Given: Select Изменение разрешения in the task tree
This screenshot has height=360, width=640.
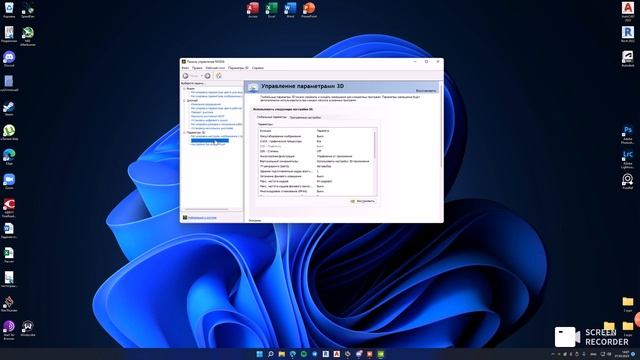Looking at the screenshot, I should click(206, 104).
